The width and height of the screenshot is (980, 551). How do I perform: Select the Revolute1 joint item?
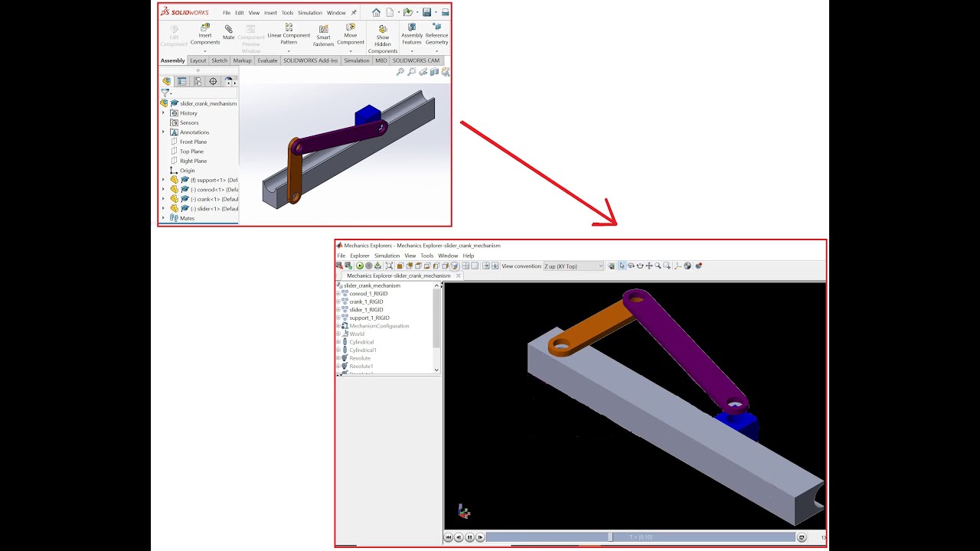point(361,366)
